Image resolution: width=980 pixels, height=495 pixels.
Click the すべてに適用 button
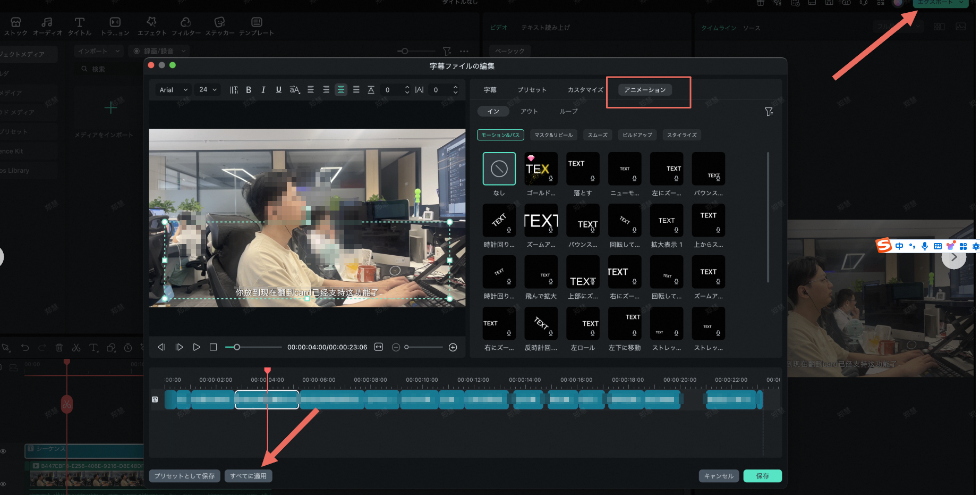coord(248,476)
